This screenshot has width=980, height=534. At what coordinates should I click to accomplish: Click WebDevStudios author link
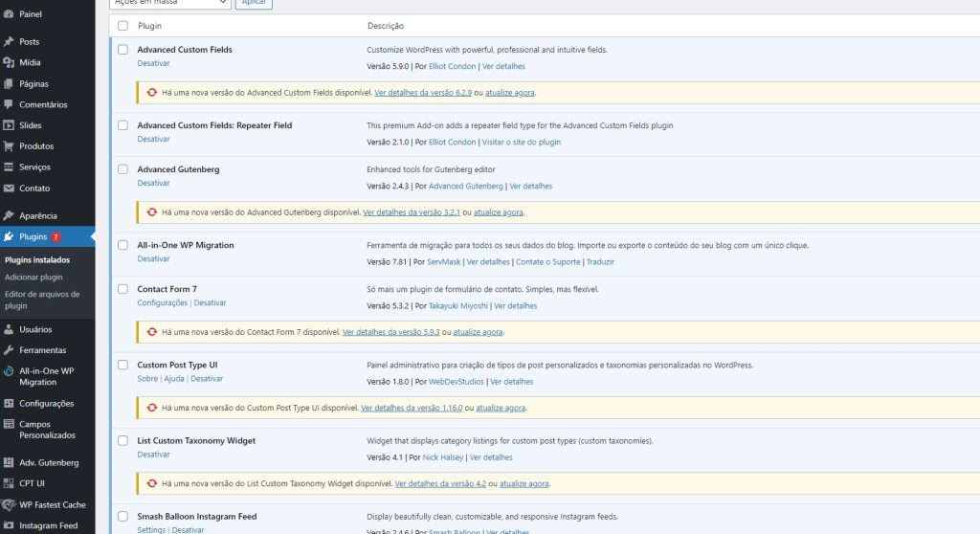457,382
